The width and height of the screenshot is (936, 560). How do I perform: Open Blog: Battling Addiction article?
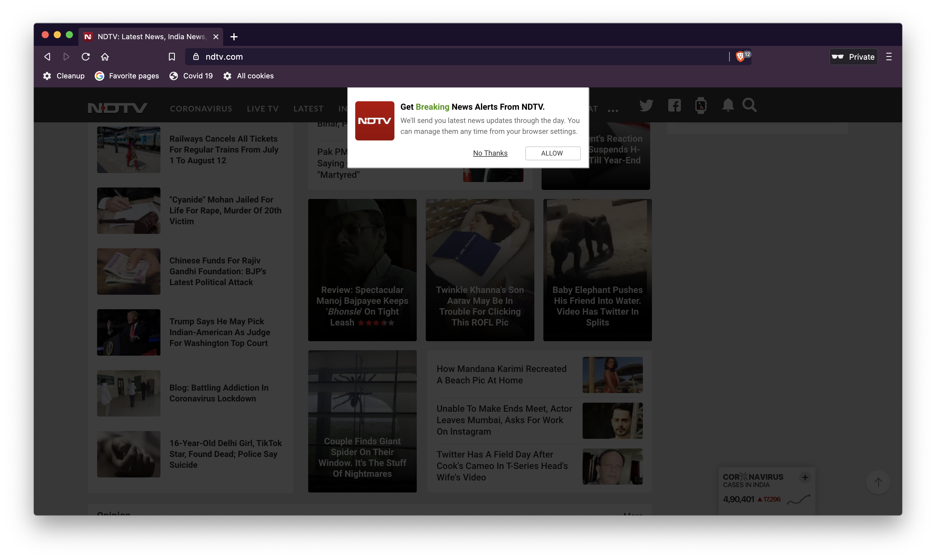219,393
